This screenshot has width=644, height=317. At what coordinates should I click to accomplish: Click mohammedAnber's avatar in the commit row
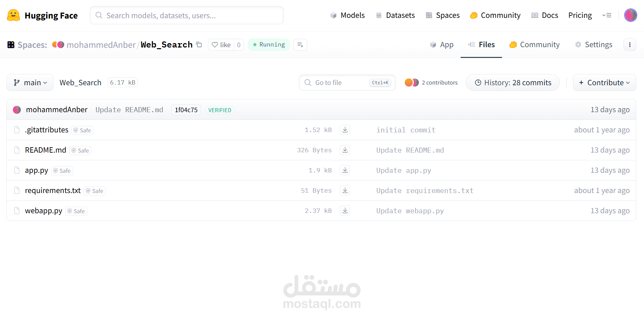pyautogui.click(x=17, y=110)
